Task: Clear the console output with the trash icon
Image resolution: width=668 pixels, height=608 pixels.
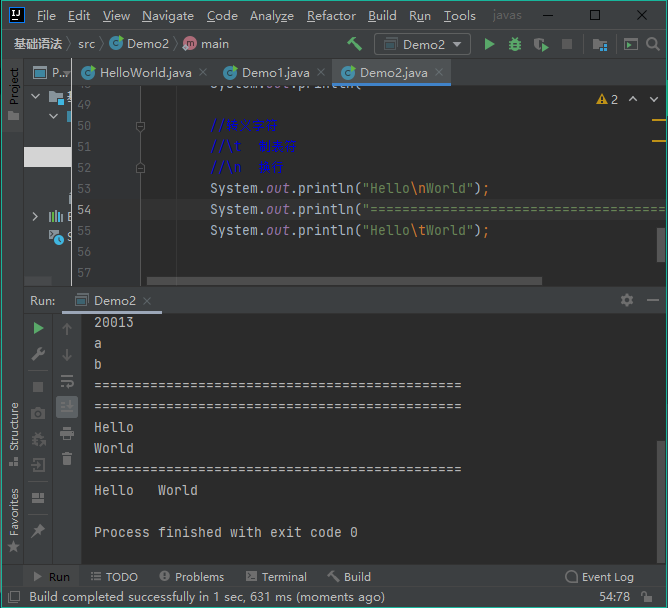Action: [67, 459]
